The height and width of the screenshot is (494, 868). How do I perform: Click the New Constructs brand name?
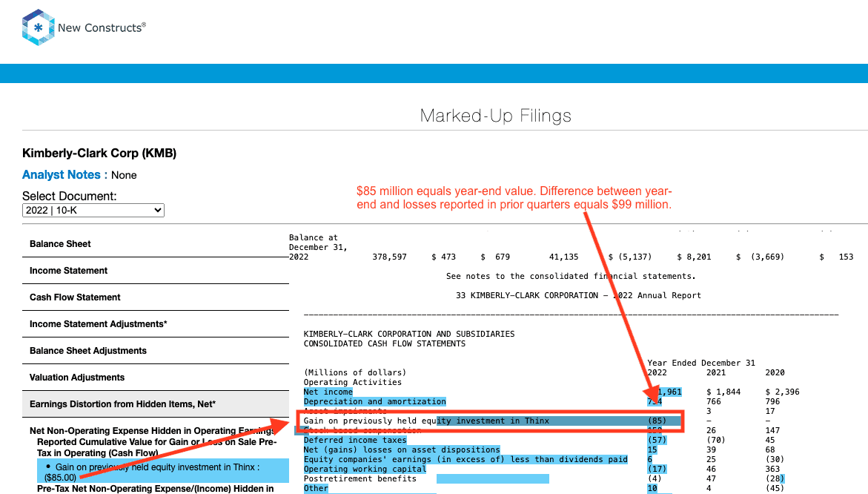coord(102,27)
